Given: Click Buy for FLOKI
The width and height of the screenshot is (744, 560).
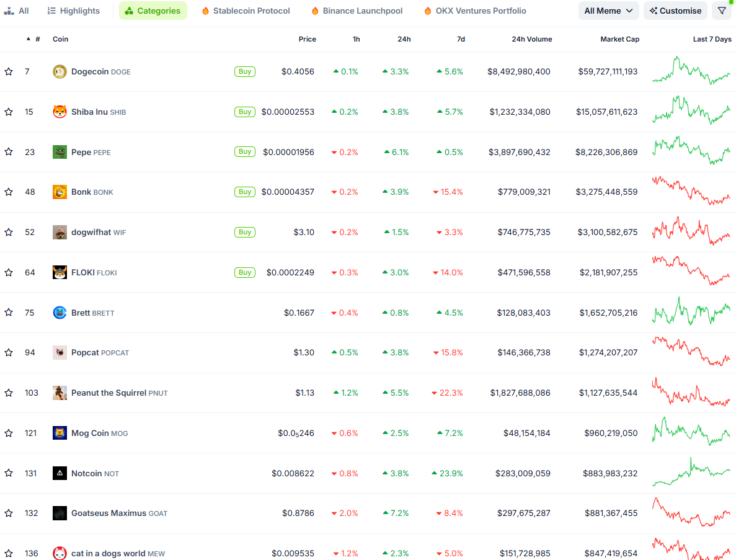Looking at the screenshot, I should [x=245, y=272].
